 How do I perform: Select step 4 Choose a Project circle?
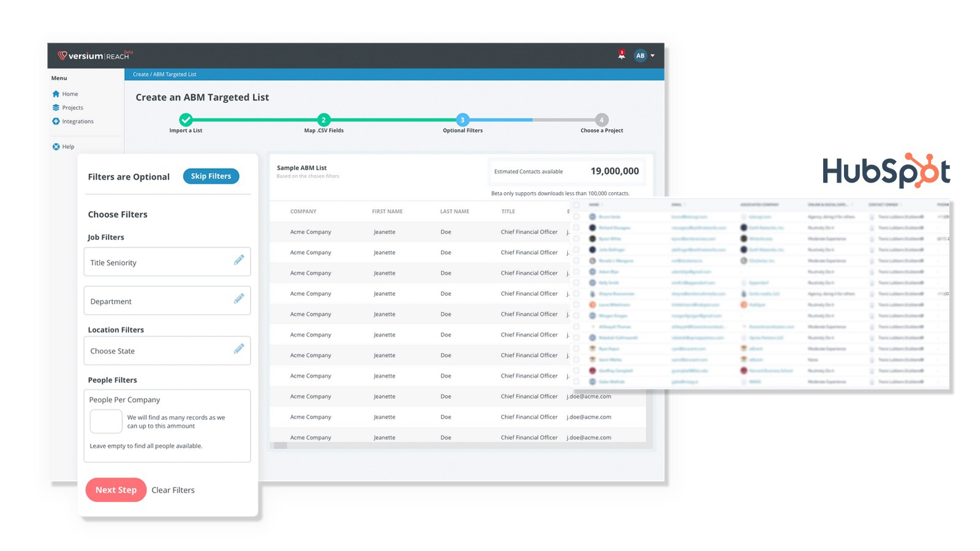(601, 120)
